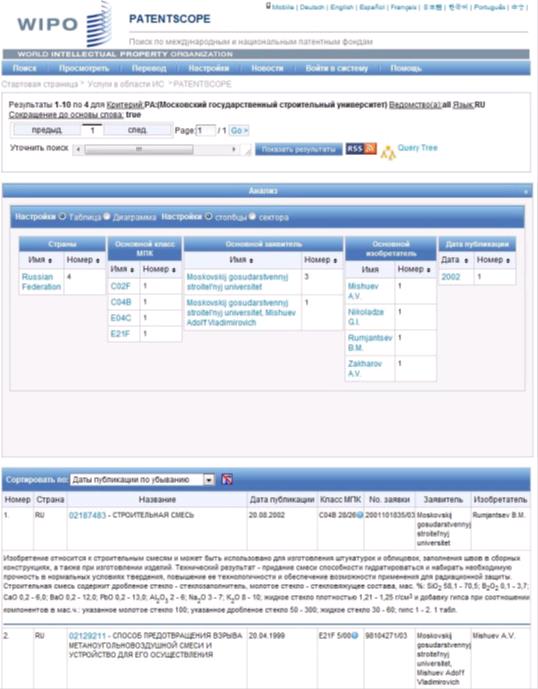Screen dimensions: 538x689
Task: Click inventor Nikoladze G.I. link
Action: click(366, 317)
